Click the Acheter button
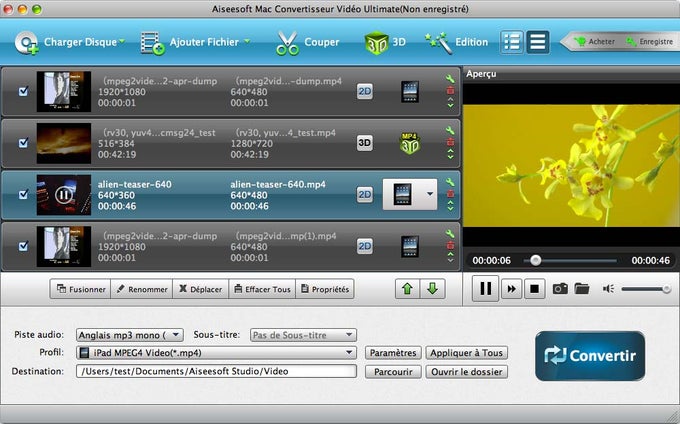Viewport: 680px width, 424px height. [594, 42]
